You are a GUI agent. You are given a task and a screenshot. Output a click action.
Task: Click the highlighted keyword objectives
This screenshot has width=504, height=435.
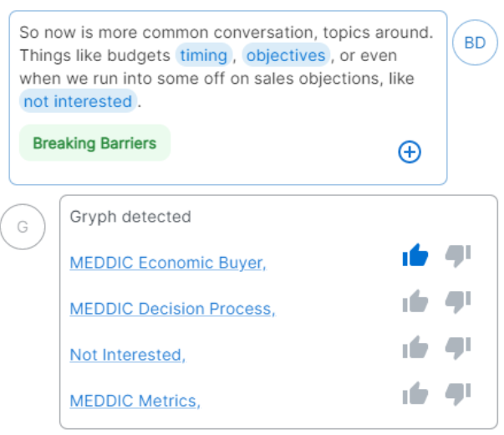[286, 55]
